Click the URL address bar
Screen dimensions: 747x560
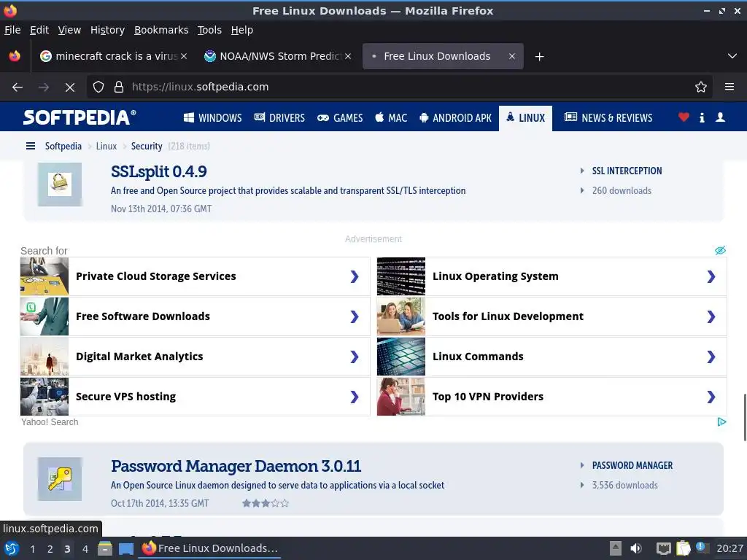coord(400,87)
